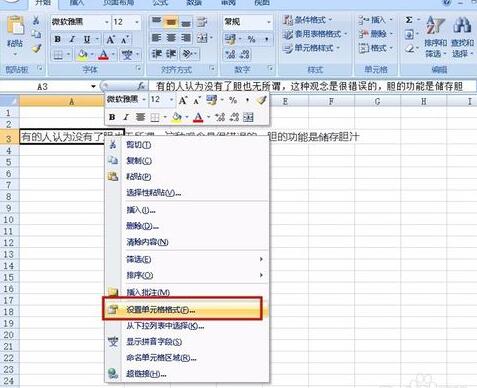Click ribbon red font color A
Image resolution: width=477 pixels, height=388 pixels.
pos(104,54)
